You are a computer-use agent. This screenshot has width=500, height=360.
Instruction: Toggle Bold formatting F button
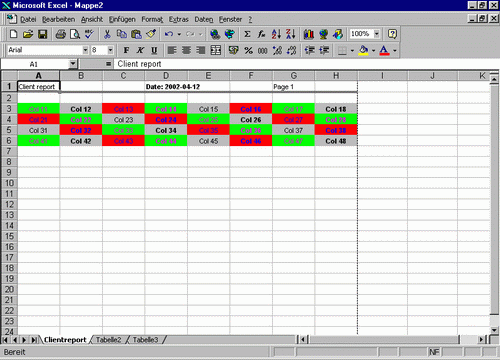126,50
